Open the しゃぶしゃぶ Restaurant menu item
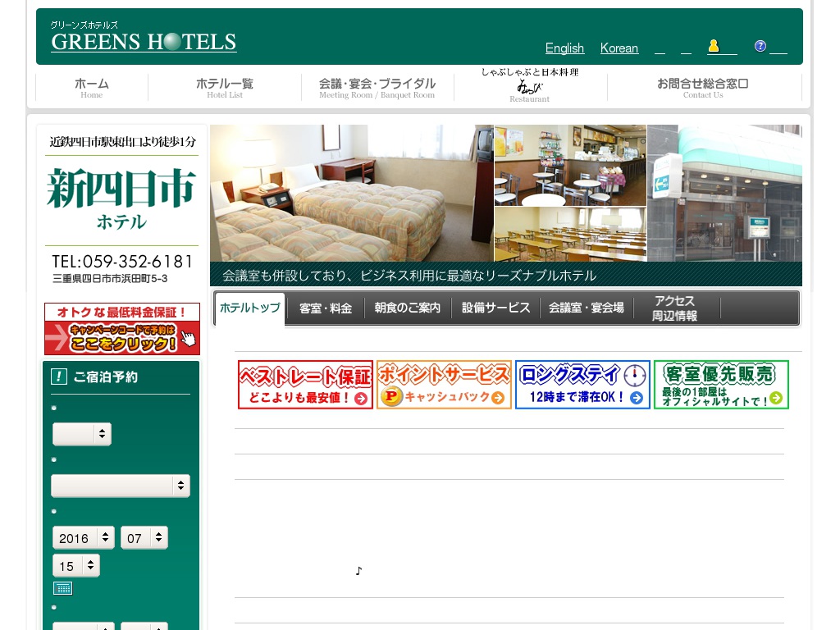 tap(530, 85)
